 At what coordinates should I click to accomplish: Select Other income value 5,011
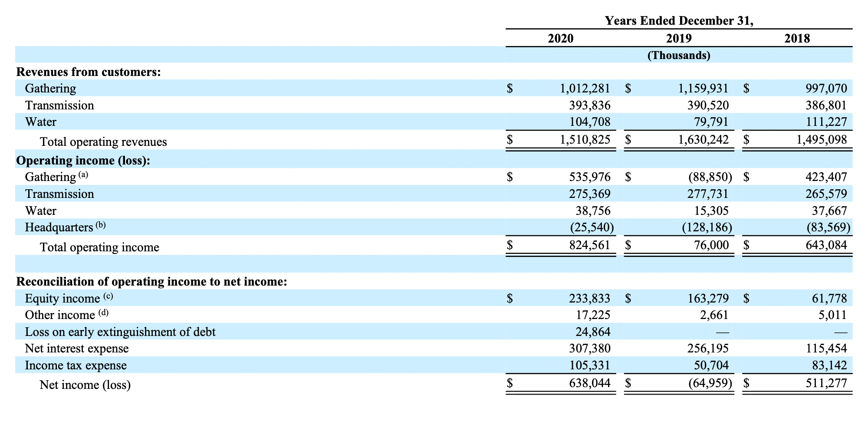coord(832,315)
